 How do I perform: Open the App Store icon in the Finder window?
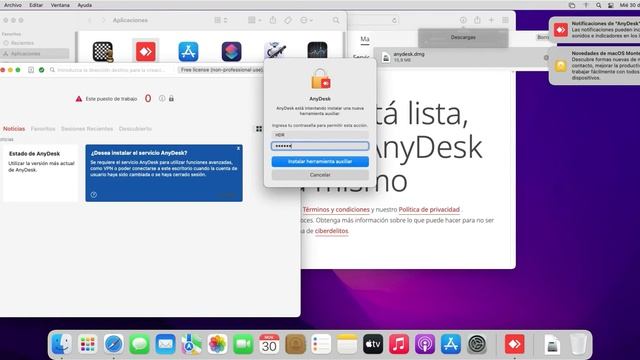coord(188,52)
